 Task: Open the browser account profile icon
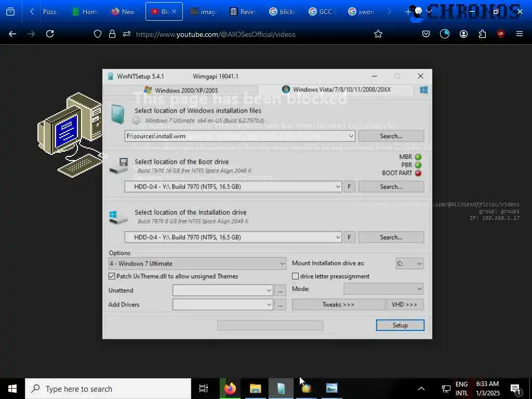pos(463,34)
